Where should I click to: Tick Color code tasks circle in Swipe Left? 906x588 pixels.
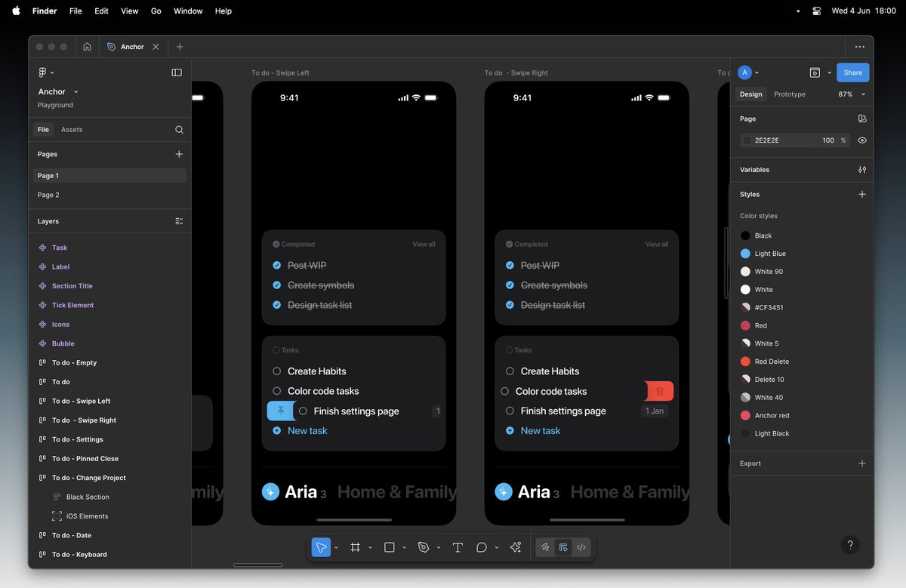tap(277, 391)
